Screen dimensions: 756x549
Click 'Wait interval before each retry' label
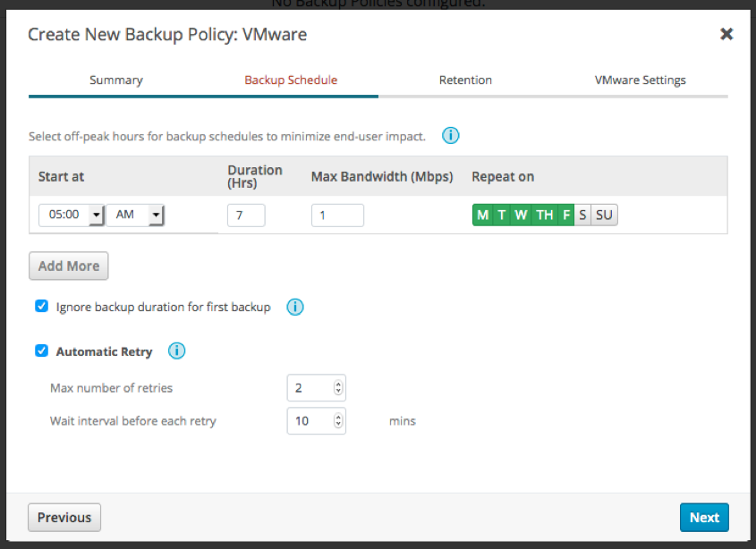coord(133,421)
